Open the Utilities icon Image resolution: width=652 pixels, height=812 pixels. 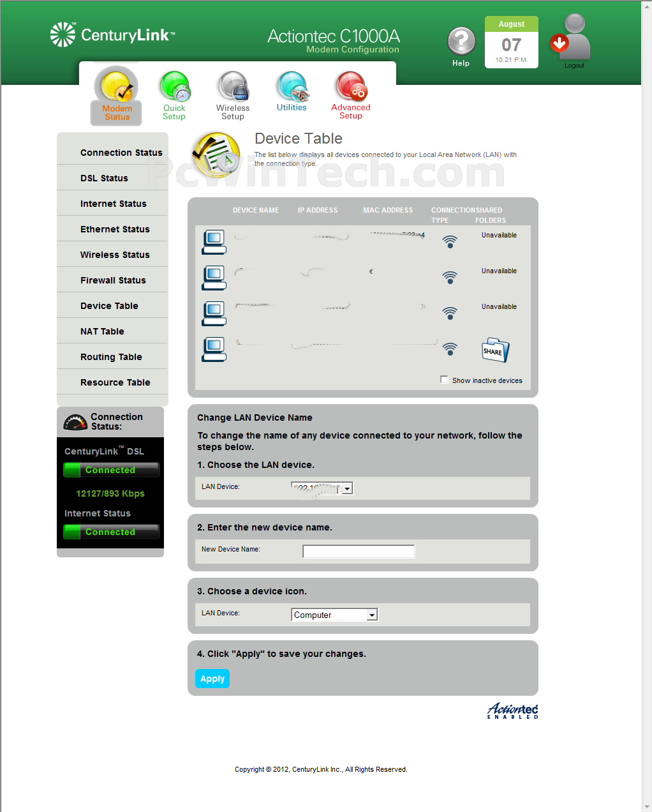292,86
